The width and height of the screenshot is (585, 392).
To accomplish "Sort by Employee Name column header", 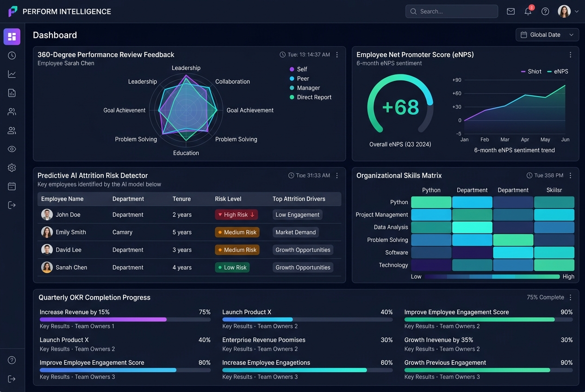I will point(62,199).
